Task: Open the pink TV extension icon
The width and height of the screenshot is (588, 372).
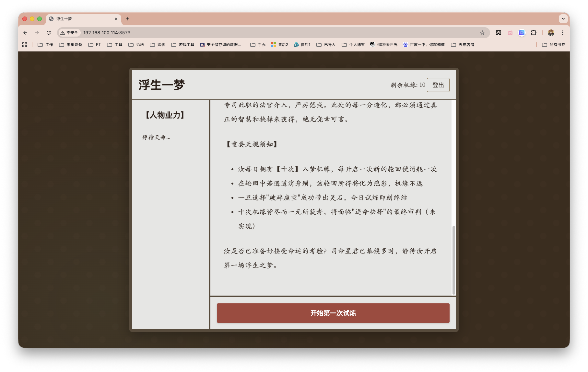Action: pos(510,33)
